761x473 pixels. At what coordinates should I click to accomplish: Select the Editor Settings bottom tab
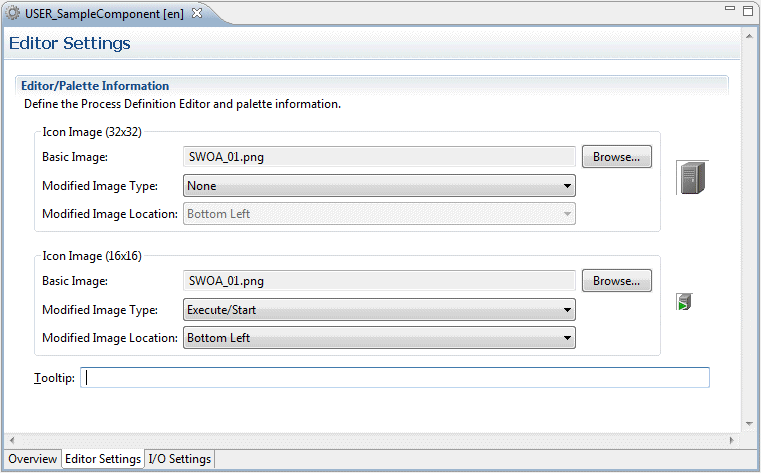tap(103, 459)
